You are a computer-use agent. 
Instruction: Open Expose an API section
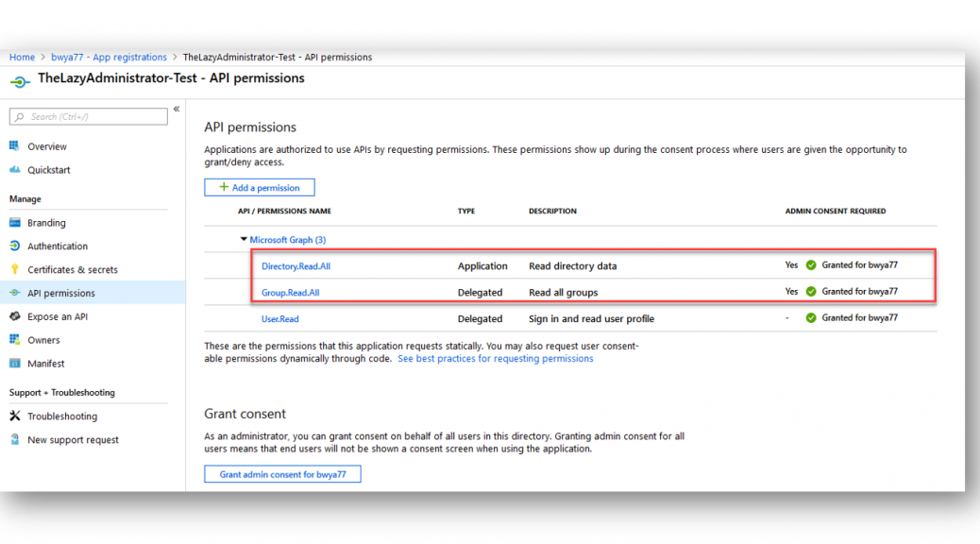tap(58, 316)
